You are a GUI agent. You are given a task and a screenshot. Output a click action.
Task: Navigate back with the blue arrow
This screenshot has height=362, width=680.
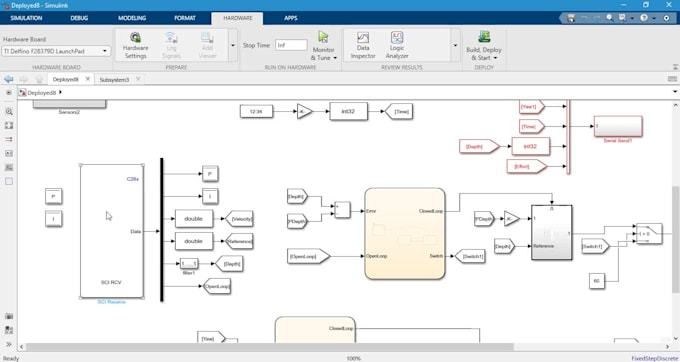[x=8, y=79]
